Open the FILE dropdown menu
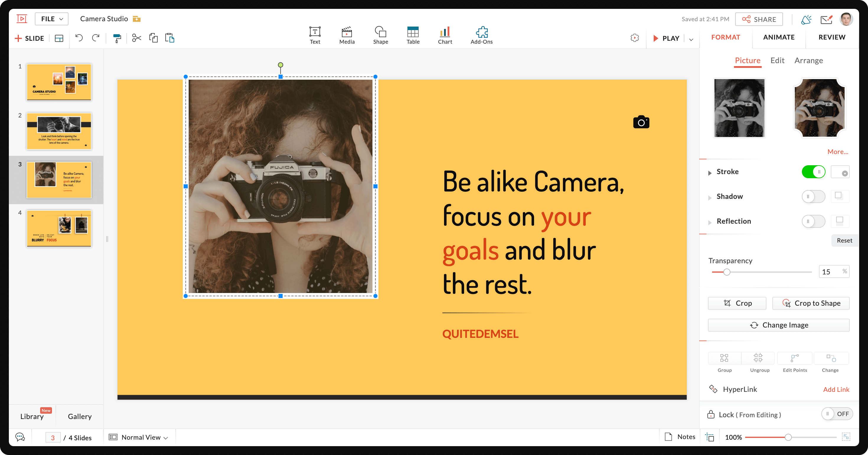 52,19
